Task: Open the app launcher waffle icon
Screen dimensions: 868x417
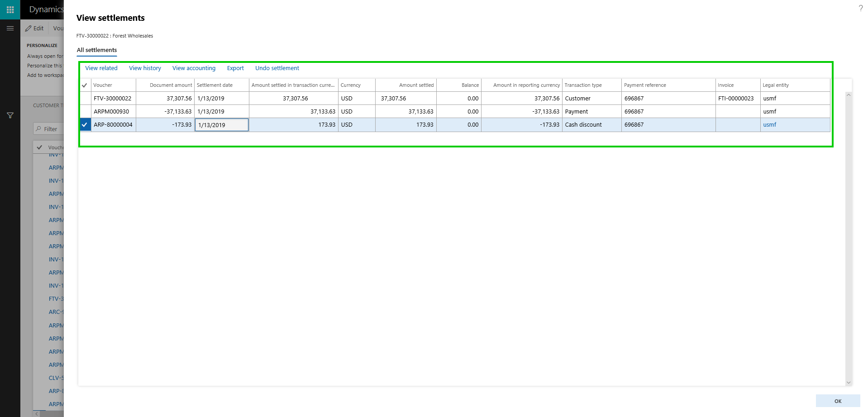Action: point(10,9)
